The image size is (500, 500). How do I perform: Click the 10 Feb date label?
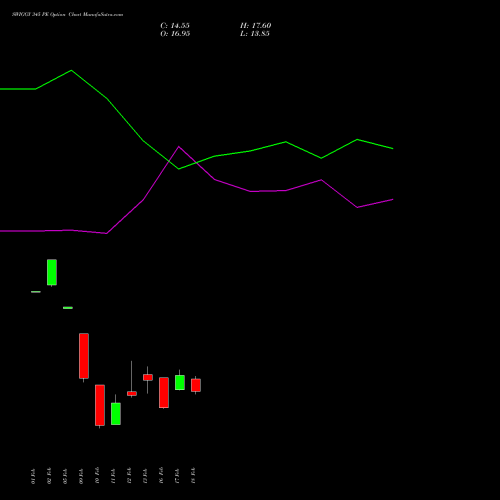pyautogui.click(x=97, y=476)
